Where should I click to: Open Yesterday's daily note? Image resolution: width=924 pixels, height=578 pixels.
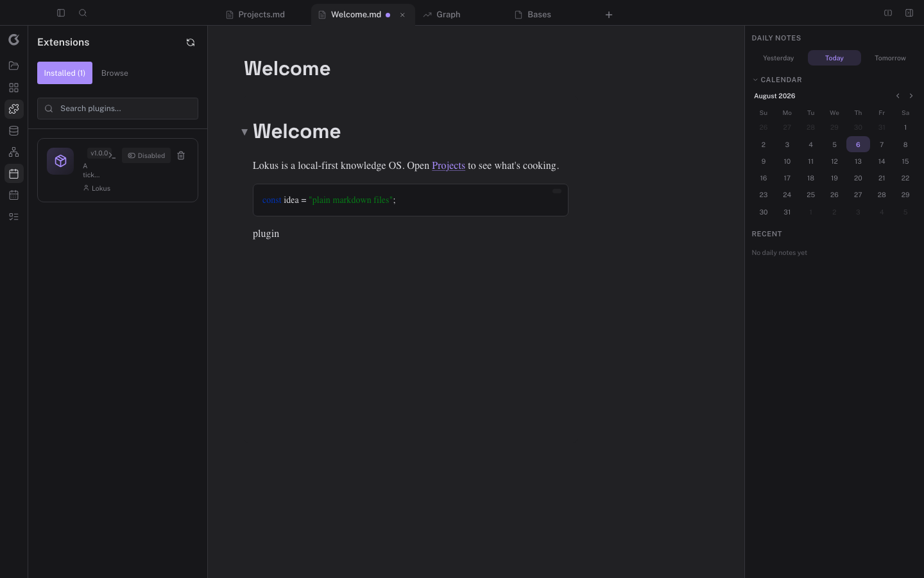coord(778,58)
